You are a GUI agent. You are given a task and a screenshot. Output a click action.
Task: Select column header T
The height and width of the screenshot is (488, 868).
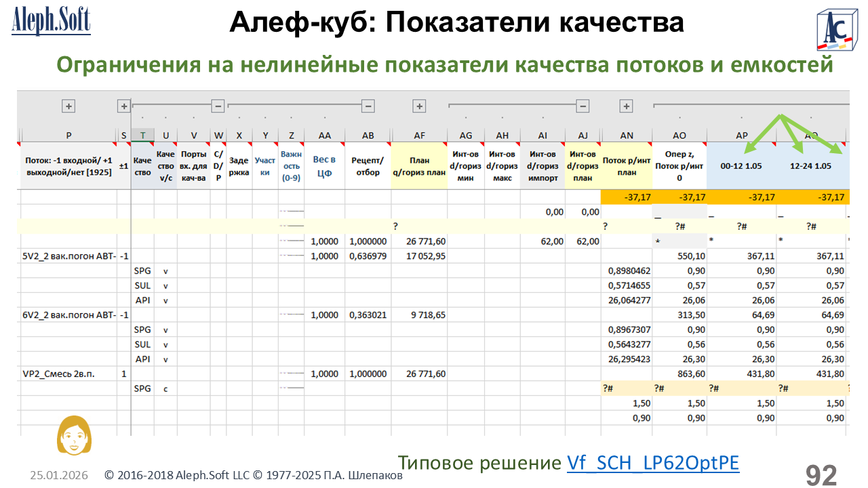point(142,136)
